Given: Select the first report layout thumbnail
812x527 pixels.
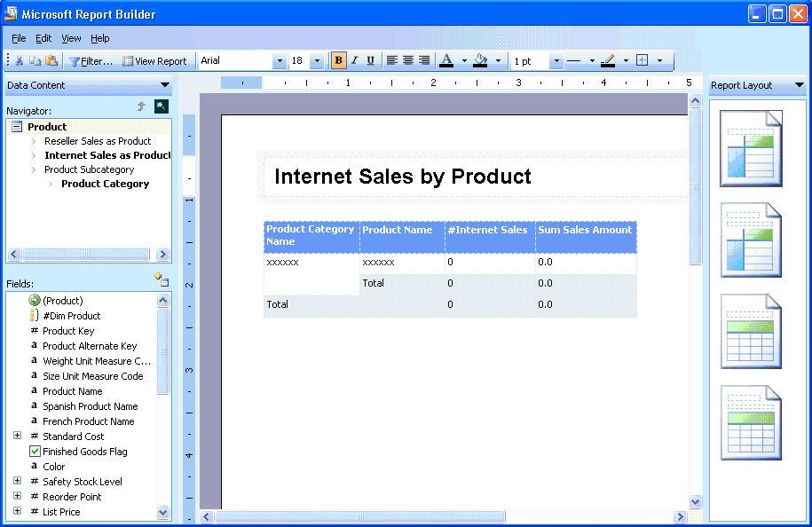Looking at the screenshot, I should 751,148.
